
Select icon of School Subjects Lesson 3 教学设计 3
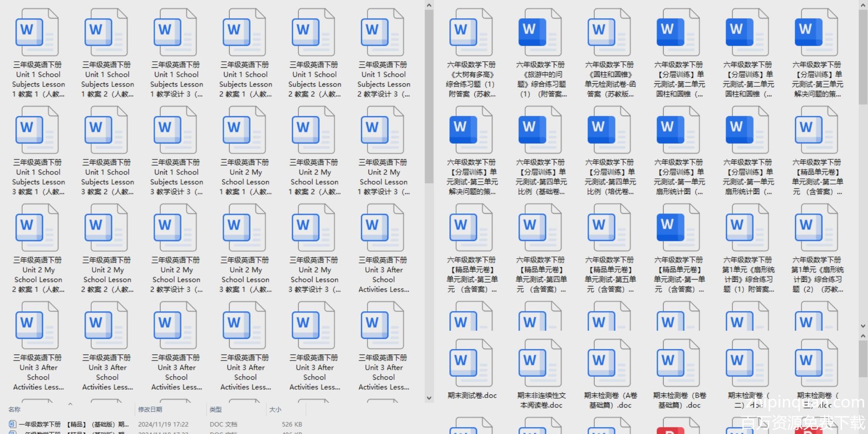pyautogui.click(x=175, y=130)
